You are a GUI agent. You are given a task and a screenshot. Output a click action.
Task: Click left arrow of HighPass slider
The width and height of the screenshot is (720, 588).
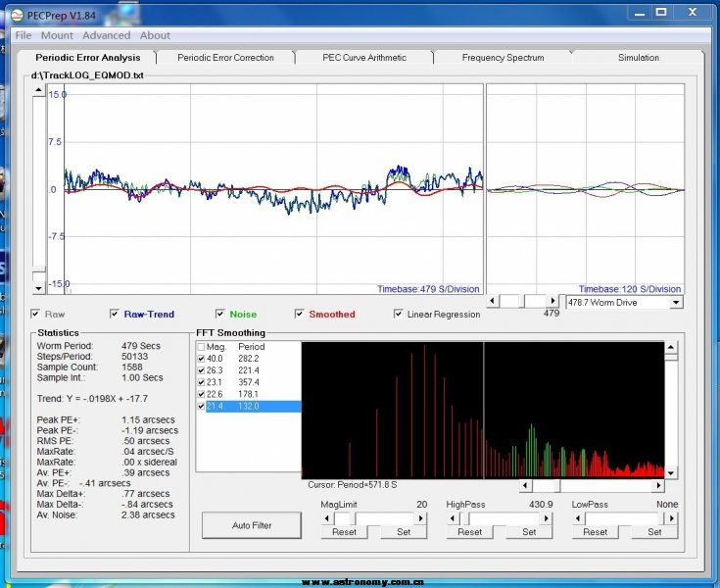click(x=453, y=518)
